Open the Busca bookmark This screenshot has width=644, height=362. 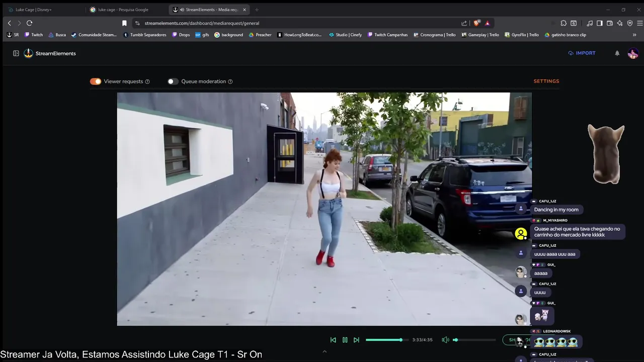pos(57,35)
